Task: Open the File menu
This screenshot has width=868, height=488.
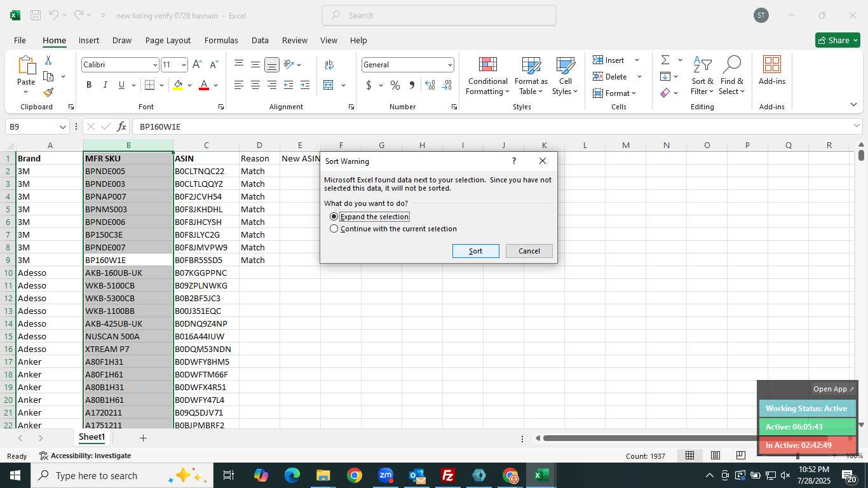Action: click(x=20, y=40)
